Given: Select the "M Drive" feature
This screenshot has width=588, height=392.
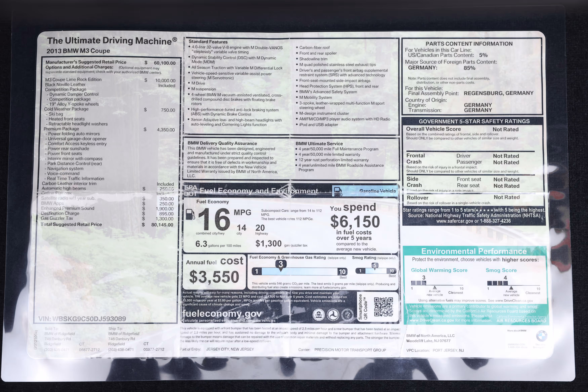Looking at the screenshot, I should (198, 83).
